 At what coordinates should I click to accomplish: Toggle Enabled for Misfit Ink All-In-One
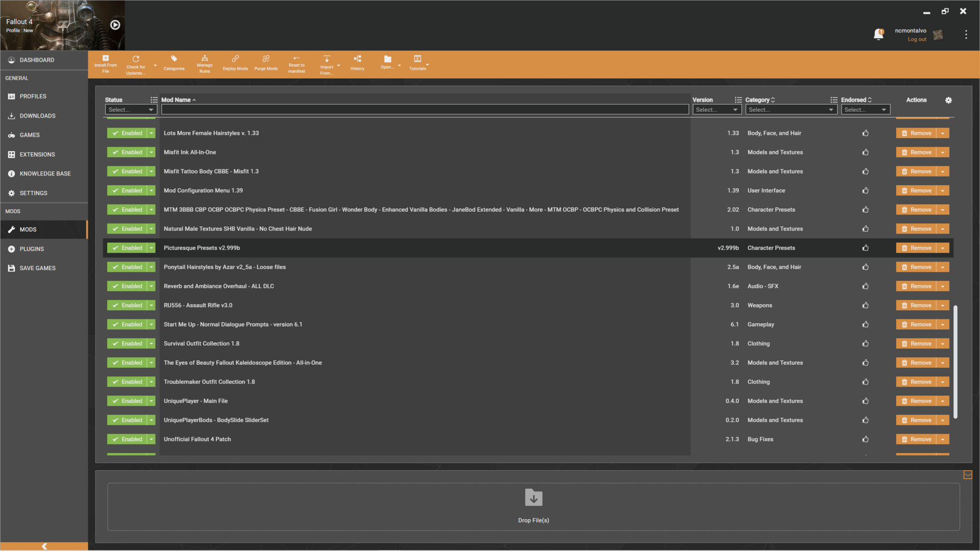point(127,152)
